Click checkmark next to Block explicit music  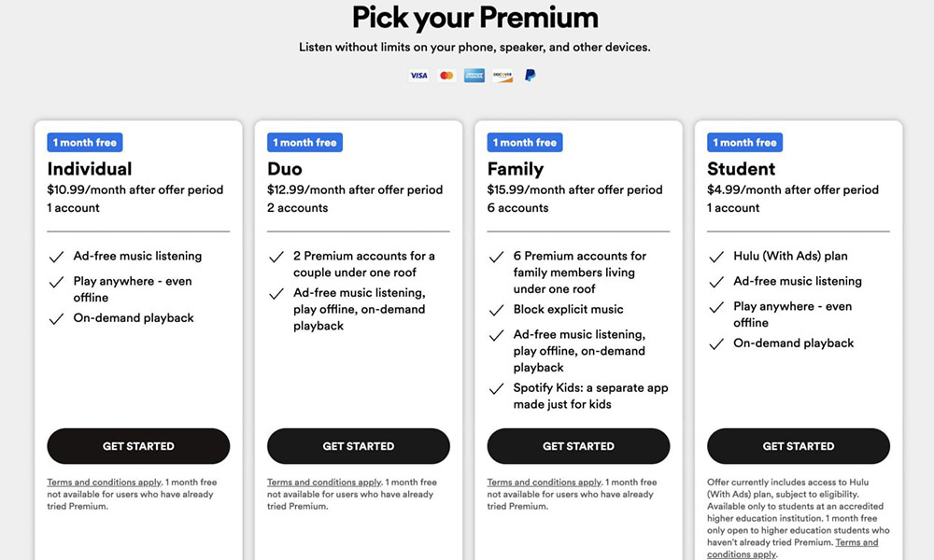(496, 310)
